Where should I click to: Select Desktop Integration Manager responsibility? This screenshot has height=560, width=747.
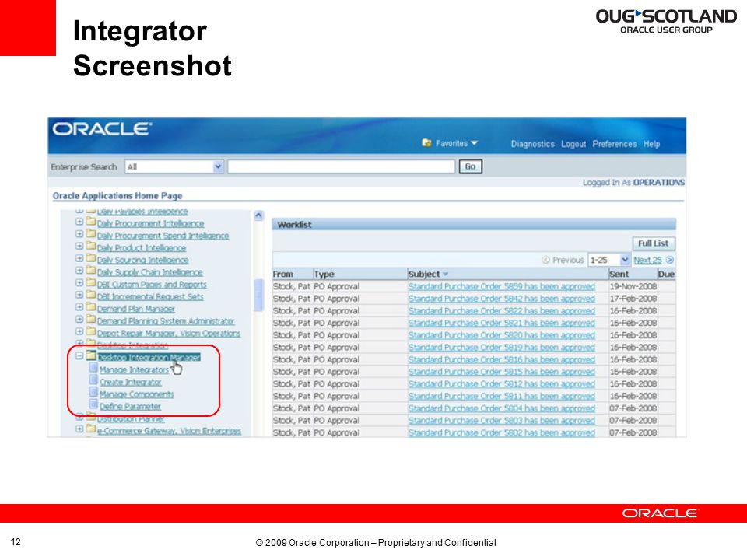[x=149, y=358]
